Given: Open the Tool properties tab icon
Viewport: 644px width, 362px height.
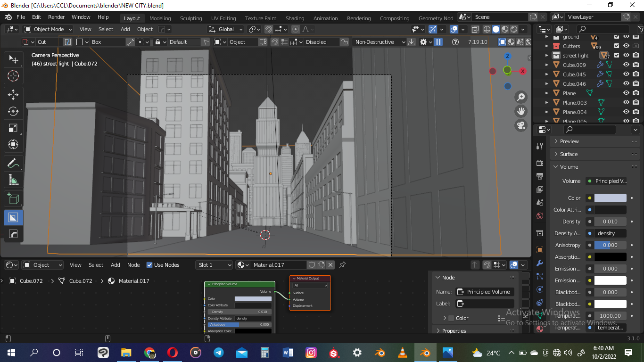Looking at the screenshot, I should [540, 147].
